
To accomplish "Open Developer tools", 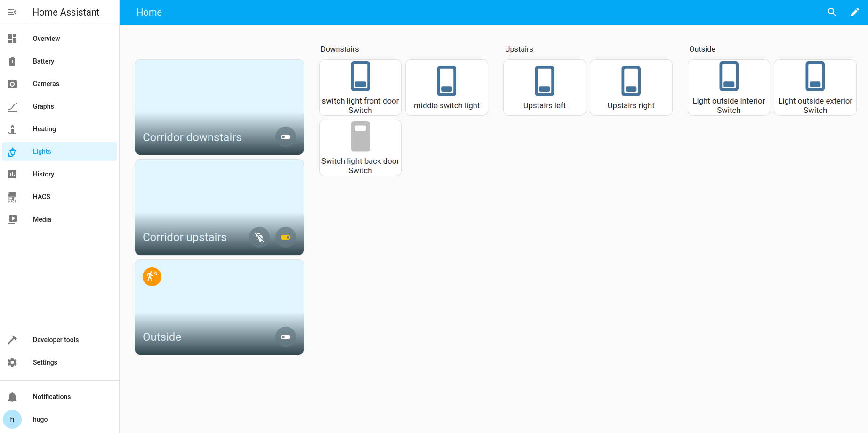I will 56,340.
